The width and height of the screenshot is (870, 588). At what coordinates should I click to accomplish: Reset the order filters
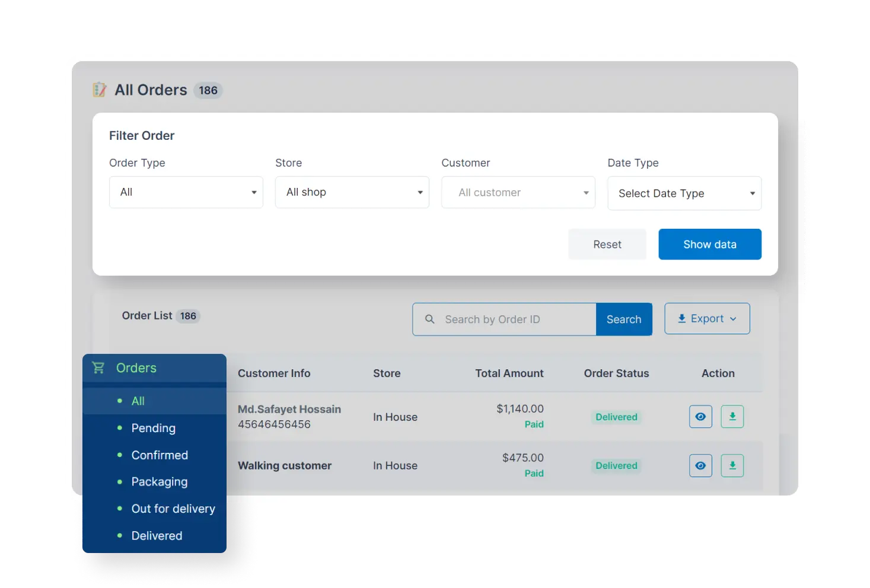[x=607, y=244]
